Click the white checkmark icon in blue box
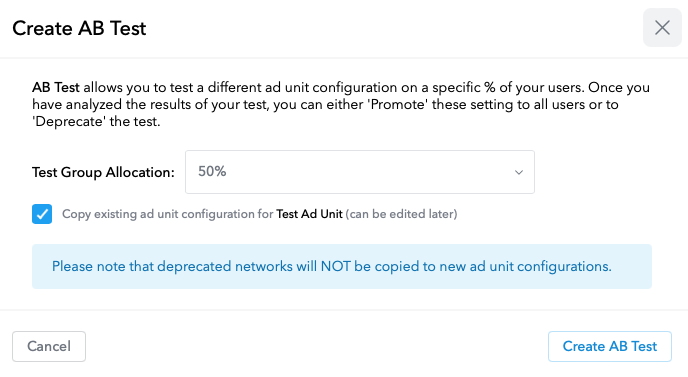 coord(42,214)
